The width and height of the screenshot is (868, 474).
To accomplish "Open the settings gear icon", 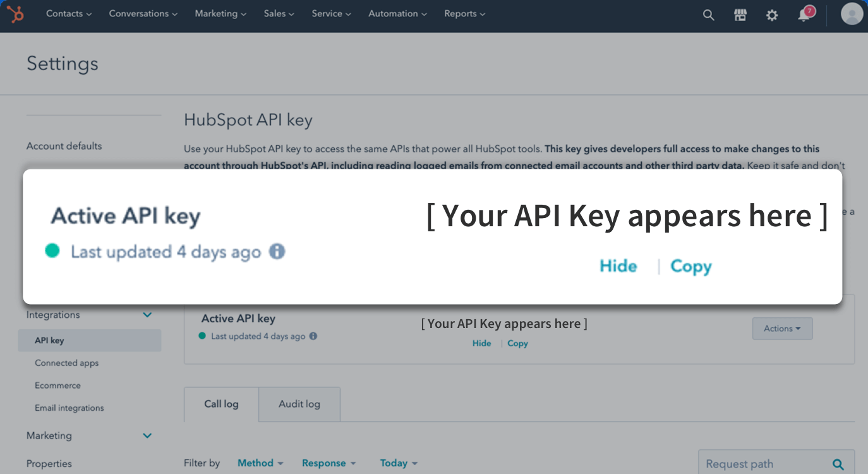I will pos(772,15).
